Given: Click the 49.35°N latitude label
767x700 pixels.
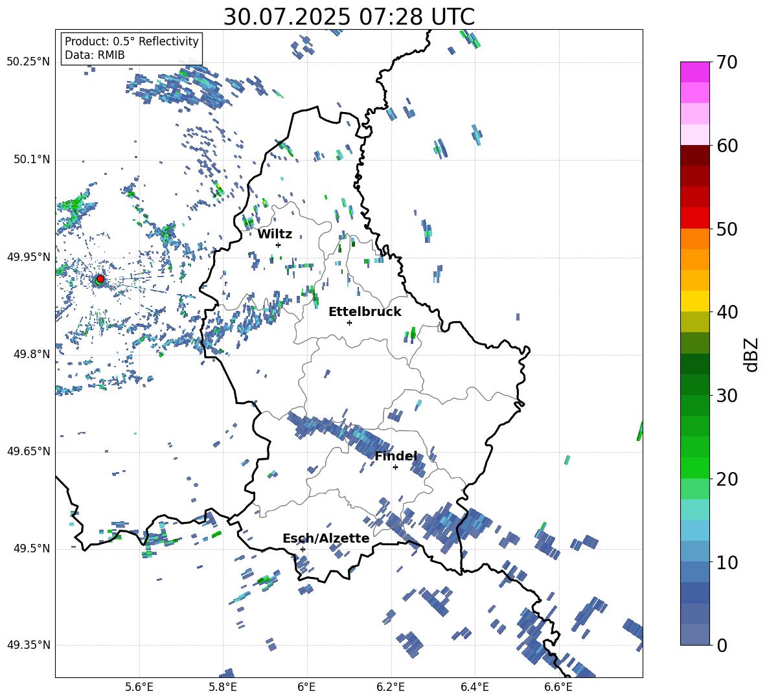Looking at the screenshot, I should [28, 645].
